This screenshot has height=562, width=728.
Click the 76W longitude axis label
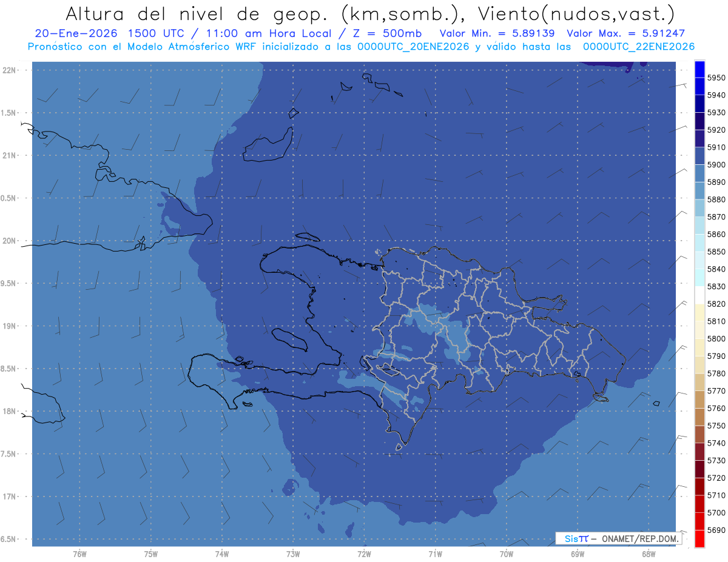[x=79, y=554]
